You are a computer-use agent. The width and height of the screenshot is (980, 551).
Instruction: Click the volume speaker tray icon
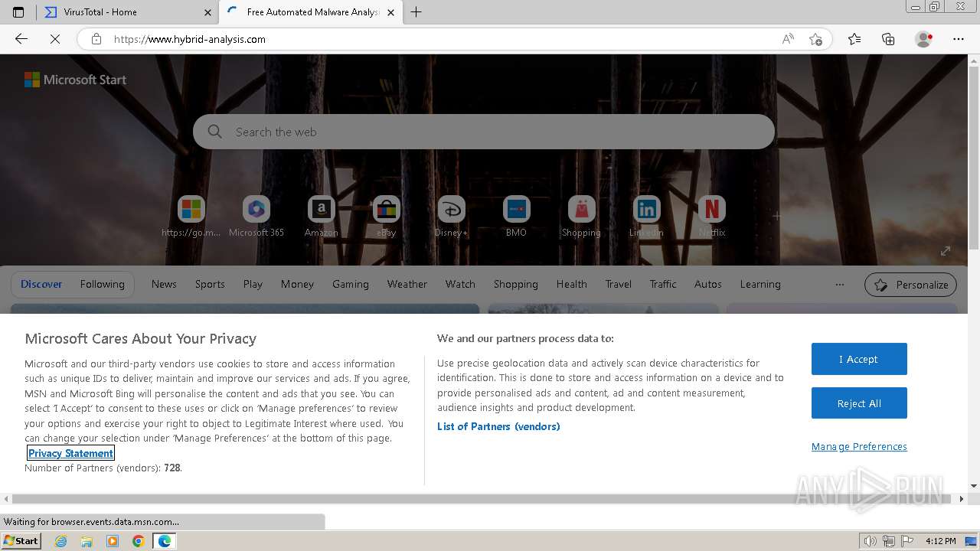tap(871, 541)
